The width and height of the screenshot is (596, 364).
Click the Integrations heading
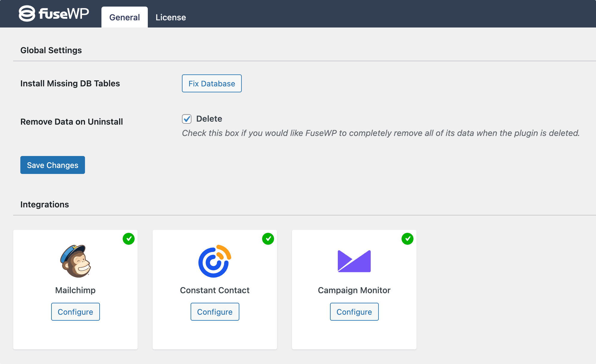[x=45, y=204]
